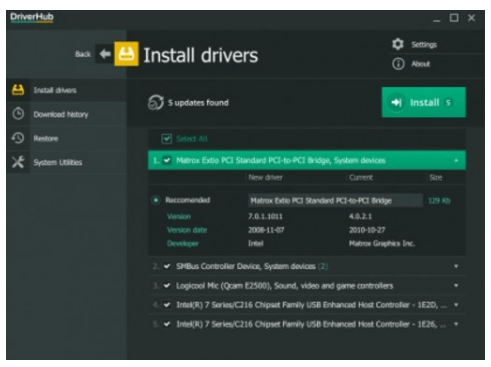Viewport: 491px width, 367px height.
Task: Click the yellow Install drivers header icon
Action: [x=126, y=54]
